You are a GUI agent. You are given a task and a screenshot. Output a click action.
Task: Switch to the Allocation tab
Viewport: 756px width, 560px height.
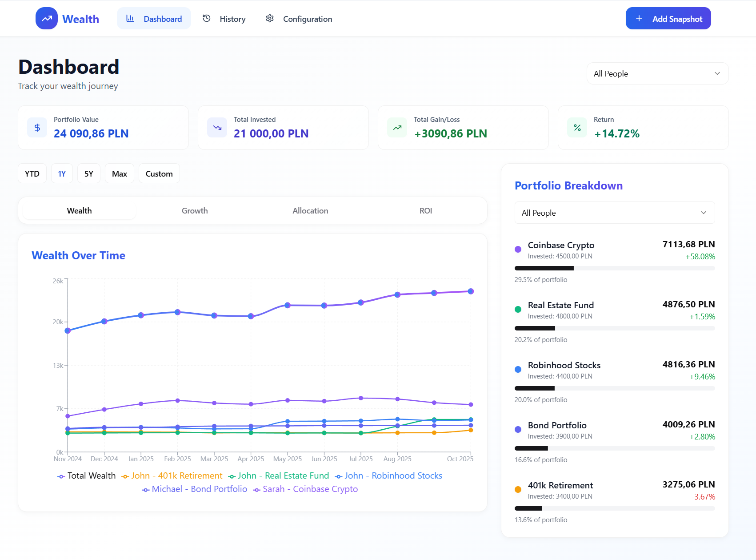(x=310, y=210)
